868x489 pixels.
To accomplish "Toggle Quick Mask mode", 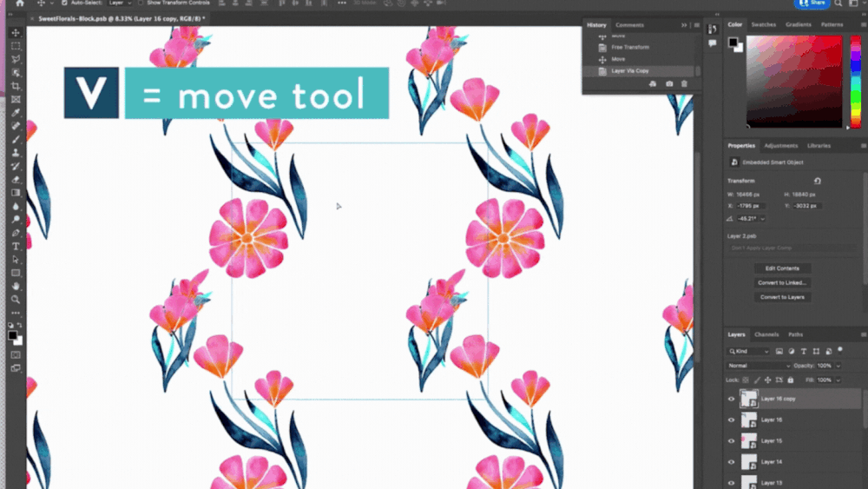I will coord(16,354).
